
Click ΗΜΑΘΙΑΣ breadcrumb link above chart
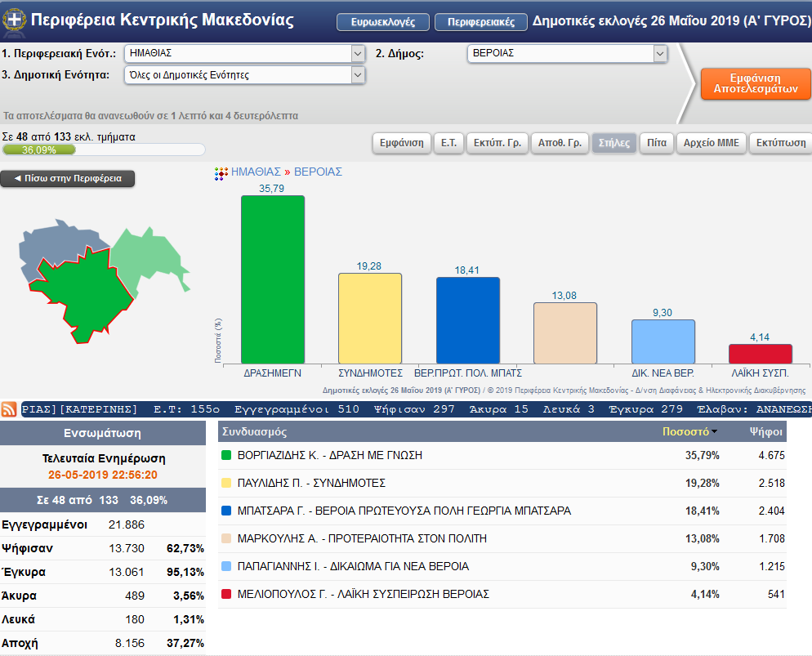click(256, 172)
